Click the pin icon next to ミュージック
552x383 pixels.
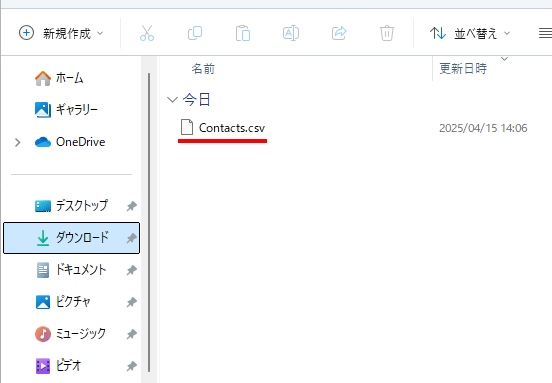coord(132,334)
